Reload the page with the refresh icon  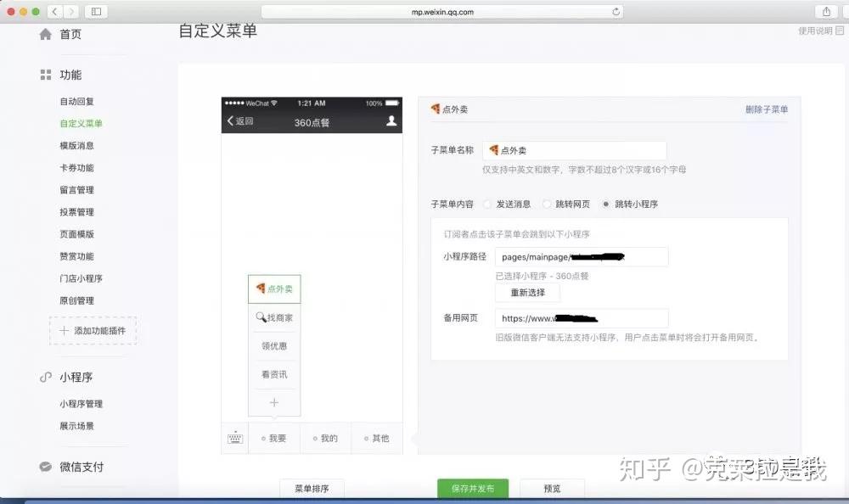click(616, 12)
